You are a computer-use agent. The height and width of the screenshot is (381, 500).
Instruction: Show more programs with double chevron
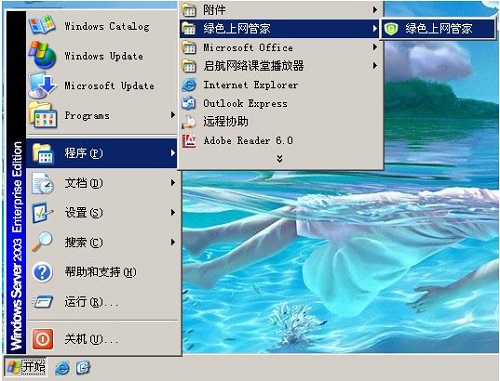tap(280, 159)
